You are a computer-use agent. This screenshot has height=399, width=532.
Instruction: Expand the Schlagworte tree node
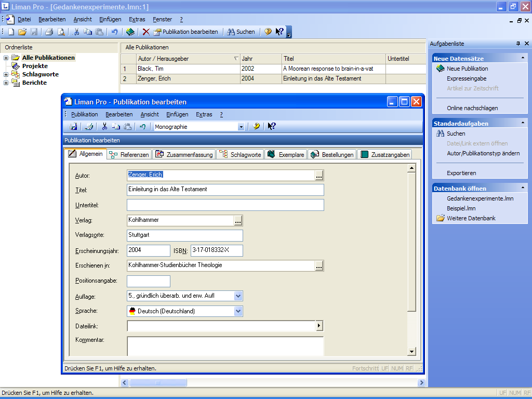coord(6,74)
